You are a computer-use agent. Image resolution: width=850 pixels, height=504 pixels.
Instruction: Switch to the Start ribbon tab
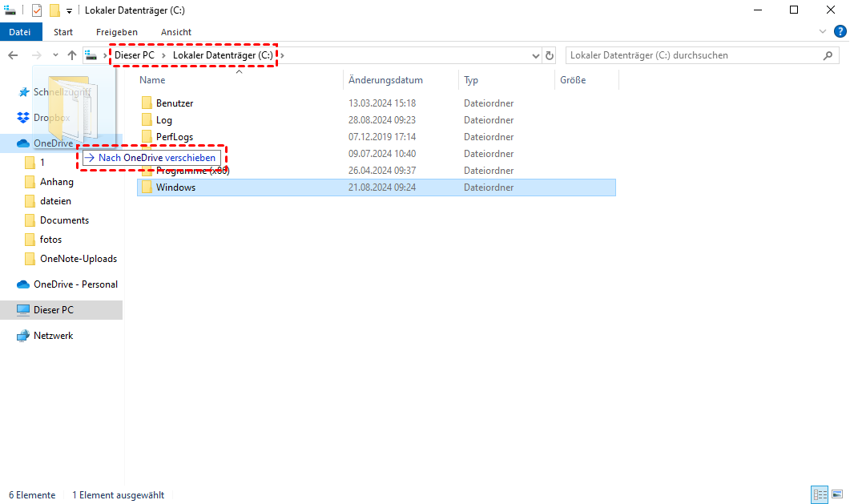pyautogui.click(x=62, y=32)
